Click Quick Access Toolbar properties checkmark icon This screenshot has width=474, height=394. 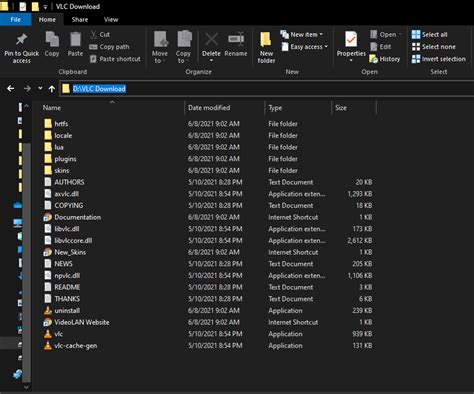pyautogui.click(x=22, y=6)
